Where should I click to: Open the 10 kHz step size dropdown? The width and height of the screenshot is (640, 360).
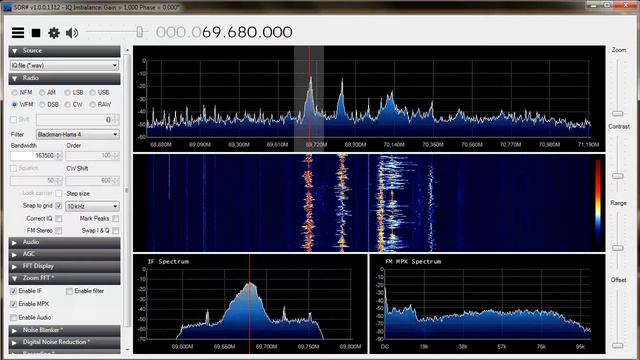pos(92,206)
